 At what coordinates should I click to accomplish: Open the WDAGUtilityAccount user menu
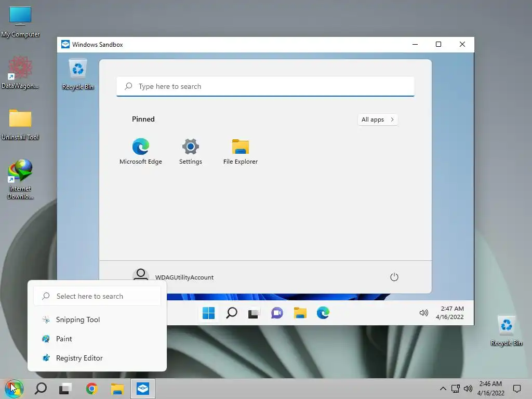pos(173,277)
